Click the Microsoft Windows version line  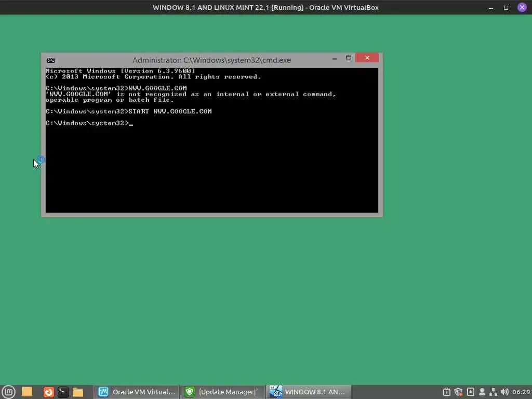click(121, 71)
